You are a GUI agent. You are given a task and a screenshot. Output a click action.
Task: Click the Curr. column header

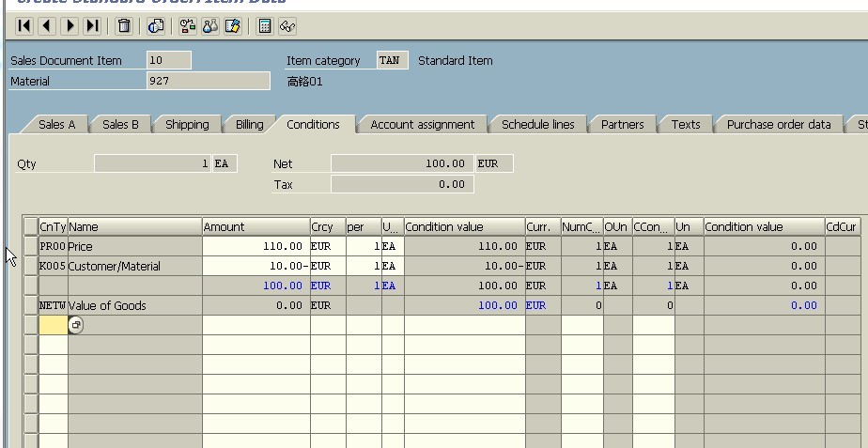click(543, 227)
